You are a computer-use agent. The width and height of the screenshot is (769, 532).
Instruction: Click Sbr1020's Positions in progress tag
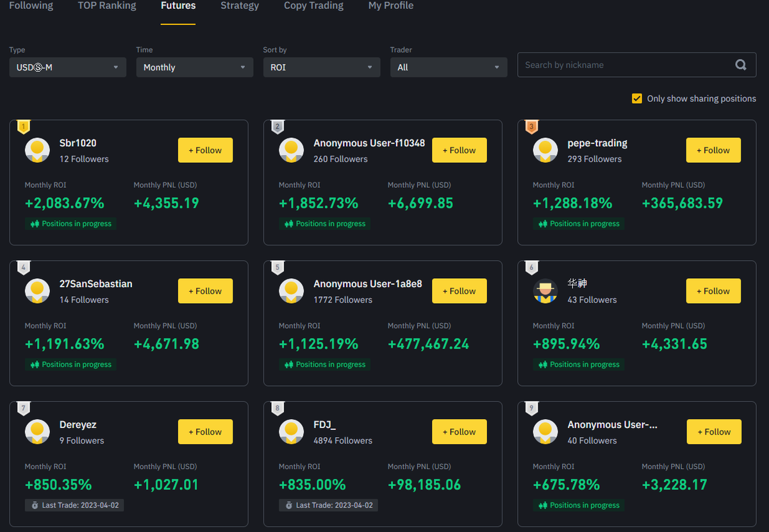[x=70, y=224]
